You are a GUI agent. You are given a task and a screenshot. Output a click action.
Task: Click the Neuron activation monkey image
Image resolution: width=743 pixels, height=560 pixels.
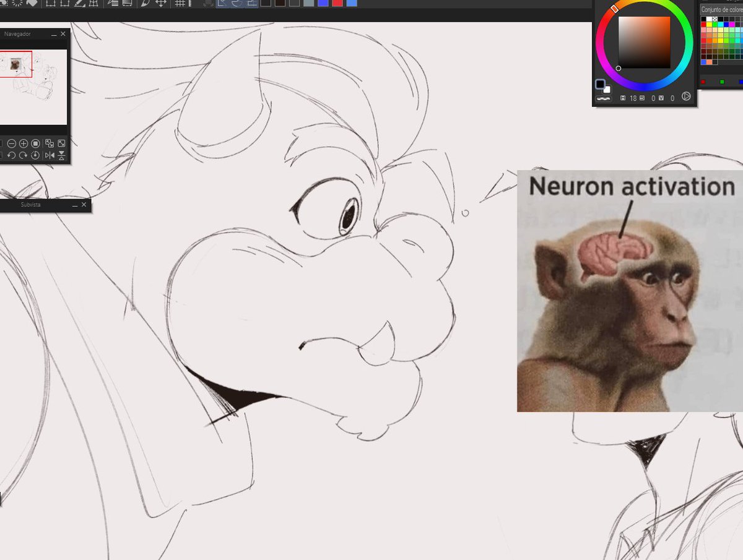coord(630,291)
